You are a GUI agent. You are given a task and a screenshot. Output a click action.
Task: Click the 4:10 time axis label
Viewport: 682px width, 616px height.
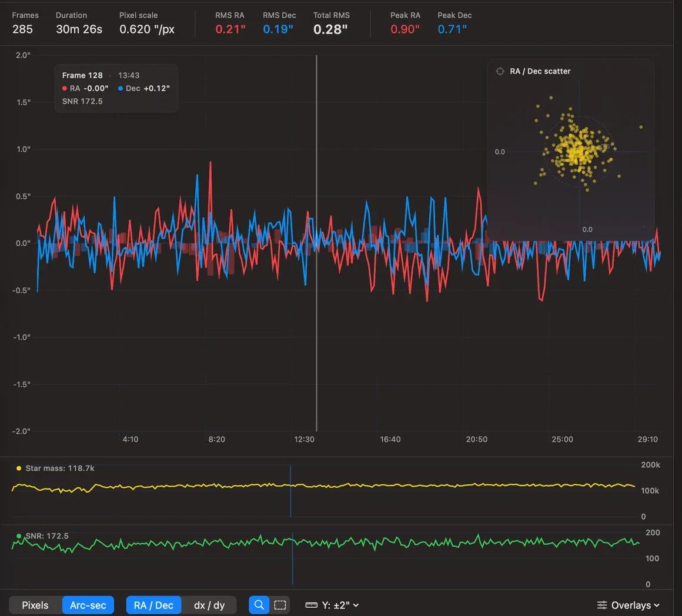tap(131, 440)
